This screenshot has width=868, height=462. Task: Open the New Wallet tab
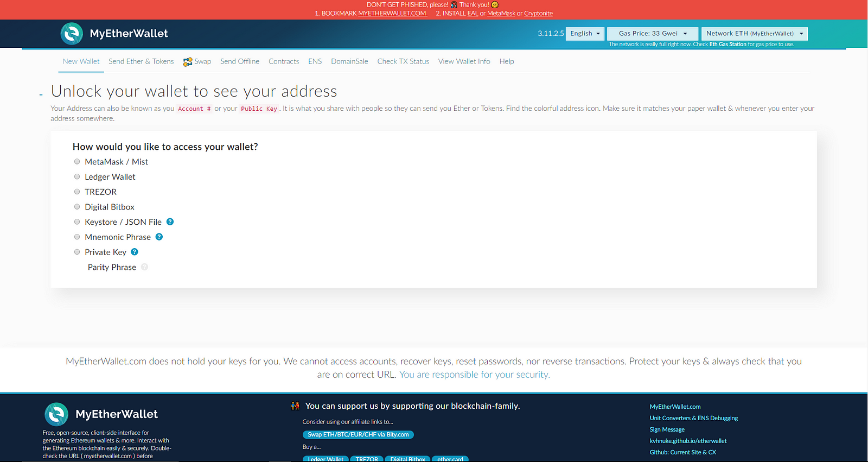[81, 61]
